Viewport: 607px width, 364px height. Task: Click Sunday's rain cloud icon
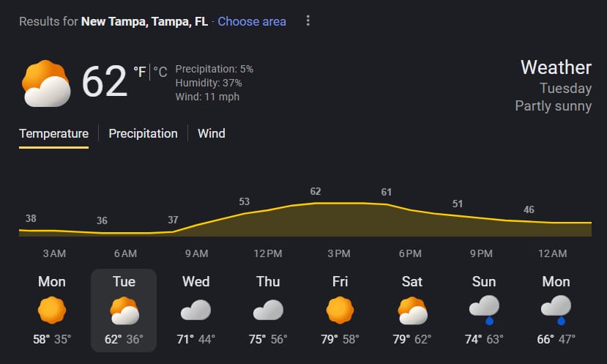[484, 310]
